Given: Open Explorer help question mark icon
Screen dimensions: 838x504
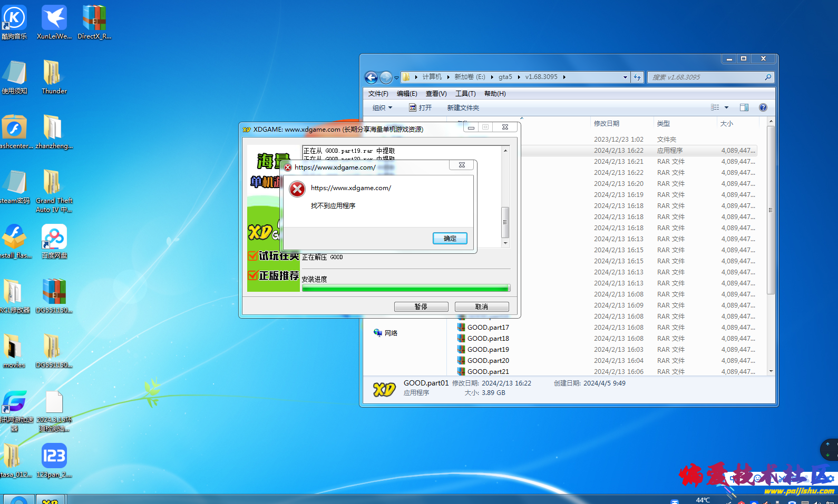Looking at the screenshot, I should pyautogui.click(x=763, y=107).
